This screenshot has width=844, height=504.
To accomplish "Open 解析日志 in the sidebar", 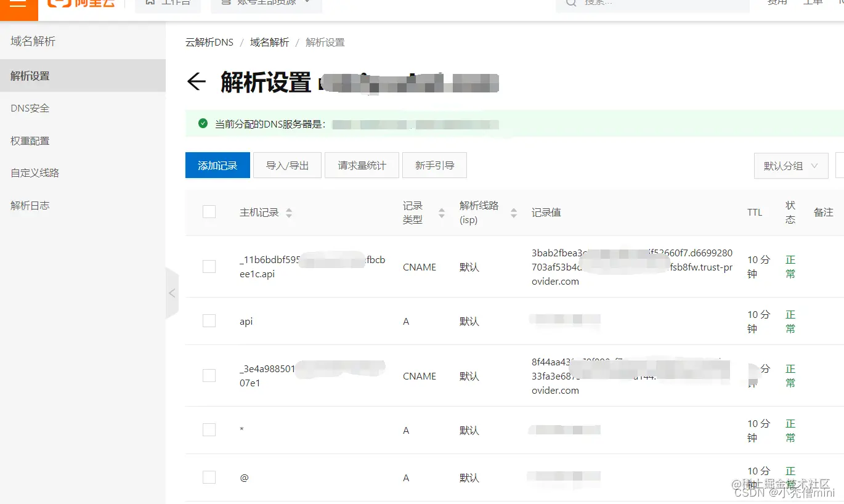I will (30, 205).
